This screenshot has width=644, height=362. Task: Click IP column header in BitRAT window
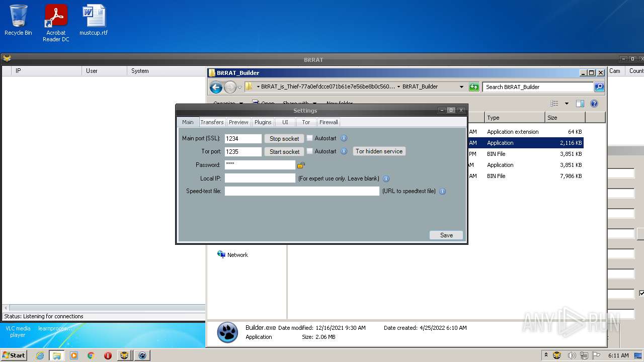[47, 71]
